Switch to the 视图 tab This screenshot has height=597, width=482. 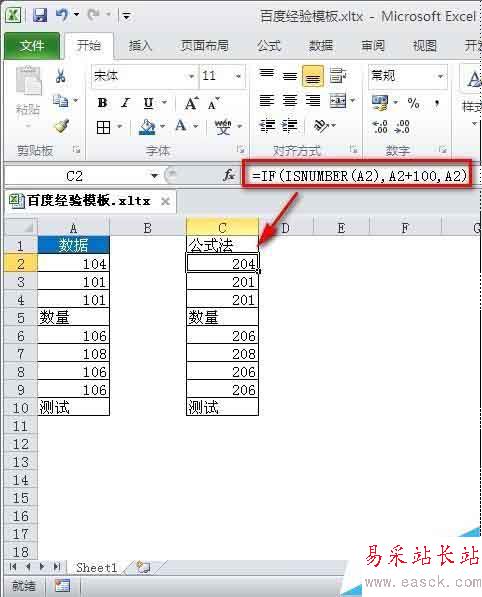tap(425, 46)
